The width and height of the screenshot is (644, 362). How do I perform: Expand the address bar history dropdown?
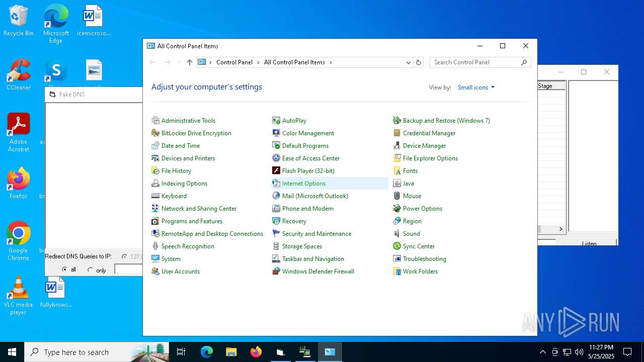409,62
